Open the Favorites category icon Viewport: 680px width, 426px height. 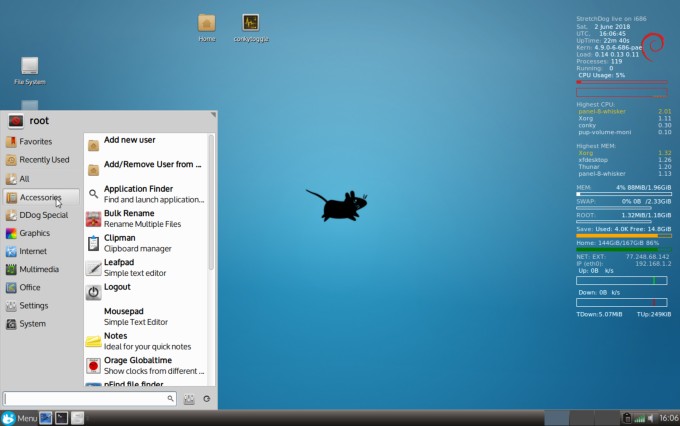point(11,142)
